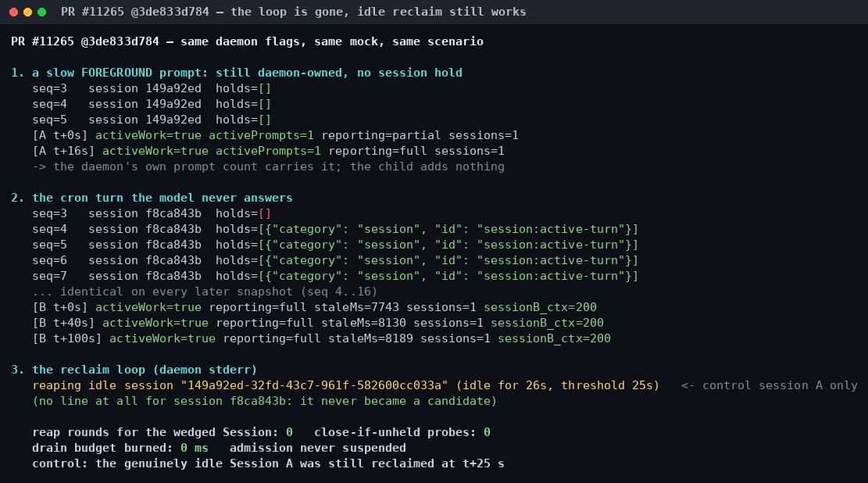Click the red empty holds brackets at seq=3
The image size is (868, 483).
click(x=265, y=213)
